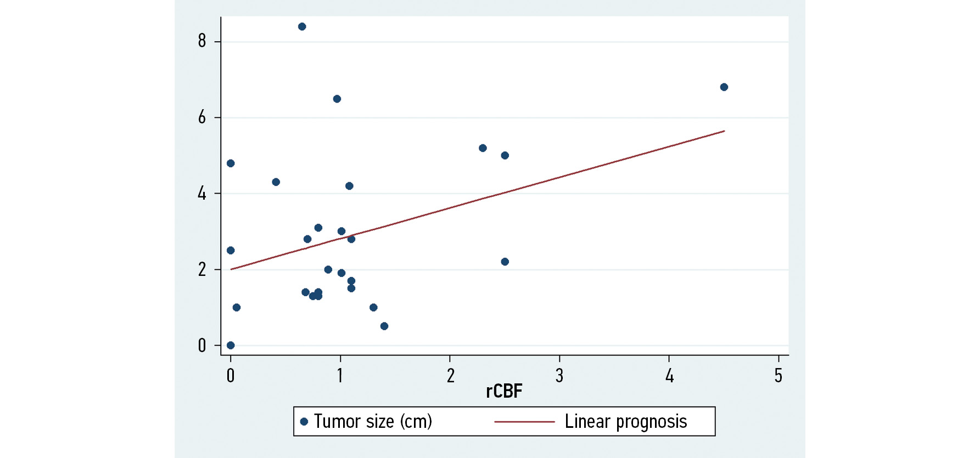Click the lowest data point near rCBF 1.4
This screenshot has height=458, width=980.
384,326
